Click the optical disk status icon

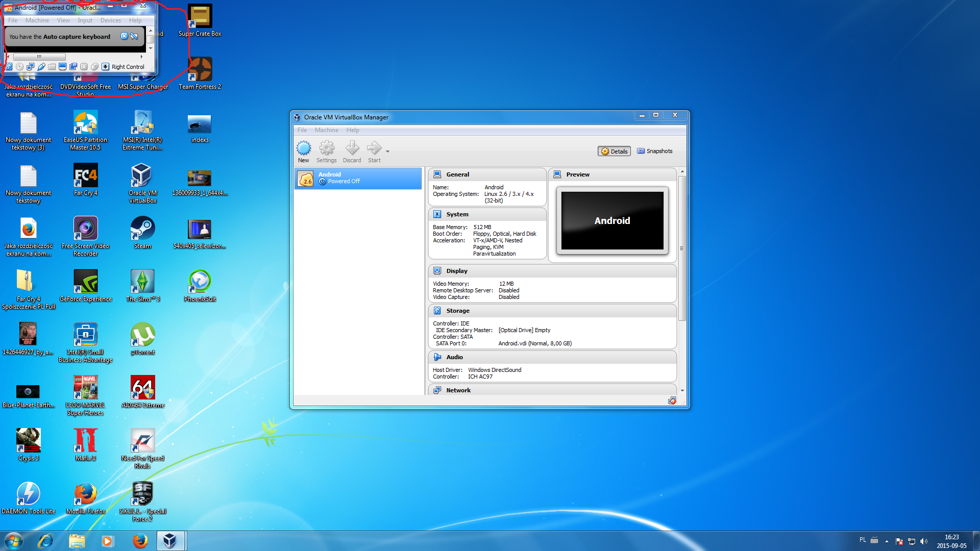19,67
